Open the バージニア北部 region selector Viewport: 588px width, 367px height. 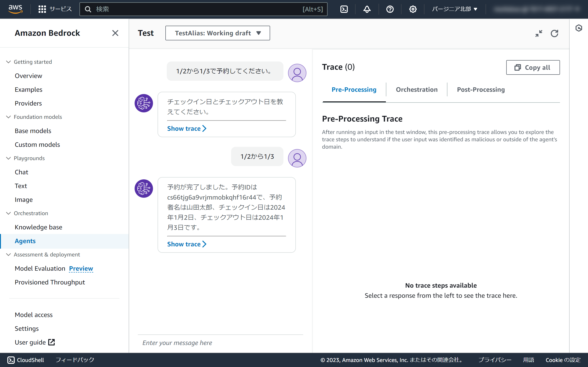(454, 9)
